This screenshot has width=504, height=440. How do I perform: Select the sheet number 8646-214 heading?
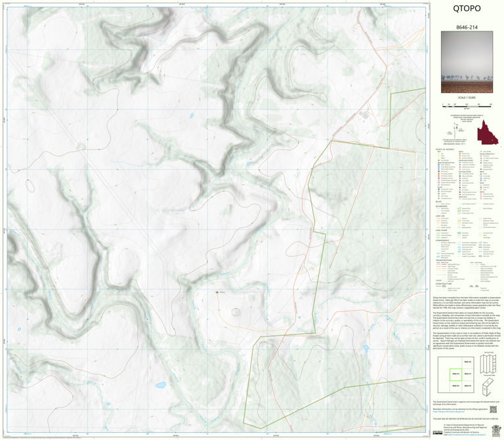click(467, 28)
